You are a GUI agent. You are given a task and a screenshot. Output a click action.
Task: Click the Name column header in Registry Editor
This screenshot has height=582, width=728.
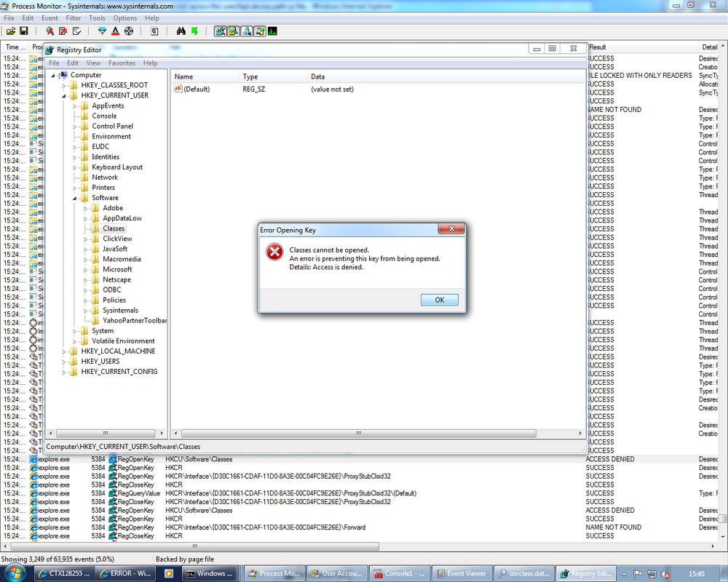coord(205,76)
